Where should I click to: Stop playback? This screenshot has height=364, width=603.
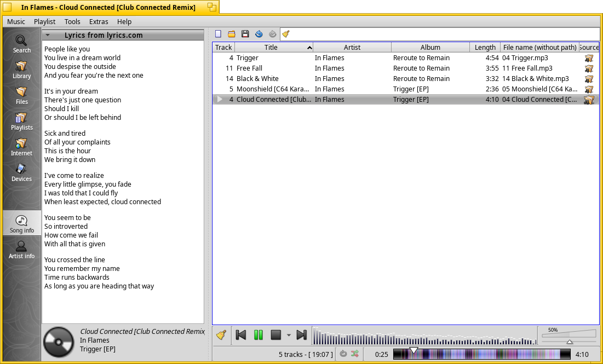(275, 335)
